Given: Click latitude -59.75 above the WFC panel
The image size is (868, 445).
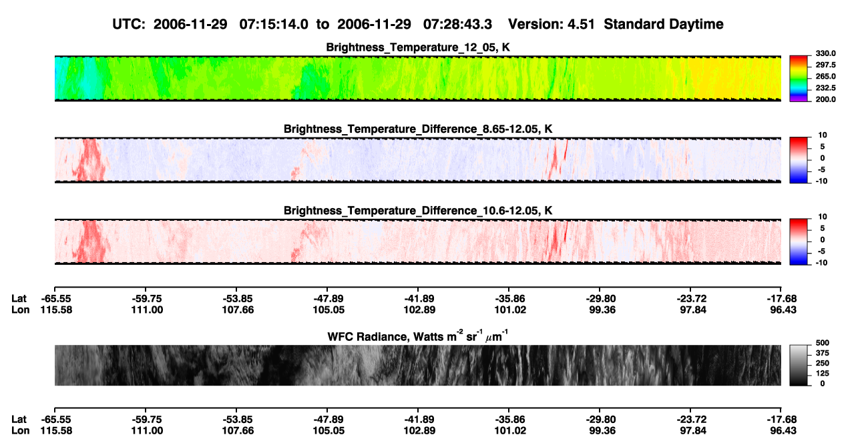Looking at the screenshot, I should click(x=146, y=299).
